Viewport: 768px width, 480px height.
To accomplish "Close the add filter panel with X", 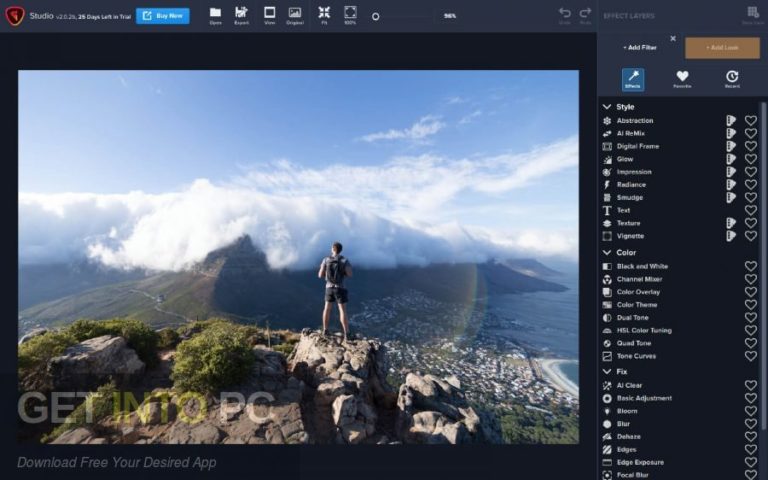I will [x=673, y=38].
